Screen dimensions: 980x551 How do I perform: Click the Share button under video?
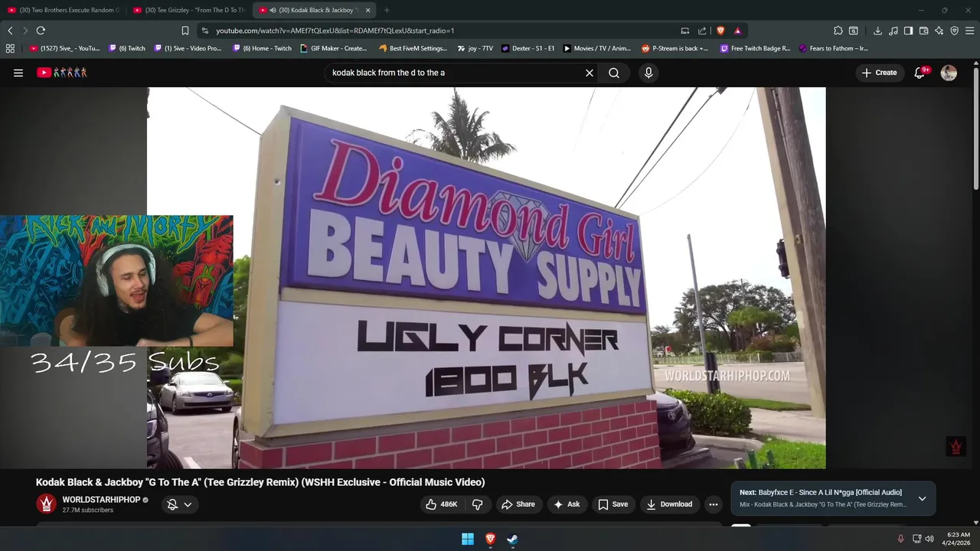(518, 504)
